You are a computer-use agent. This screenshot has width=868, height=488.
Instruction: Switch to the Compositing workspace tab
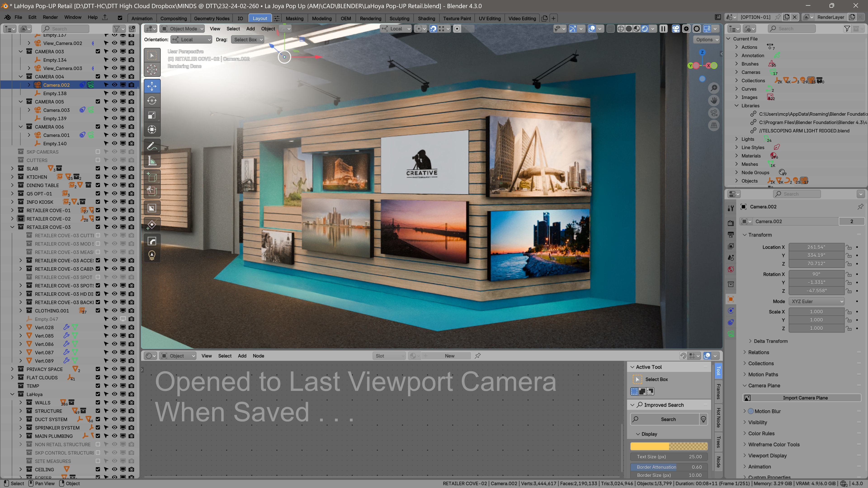(x=173, y=18)
